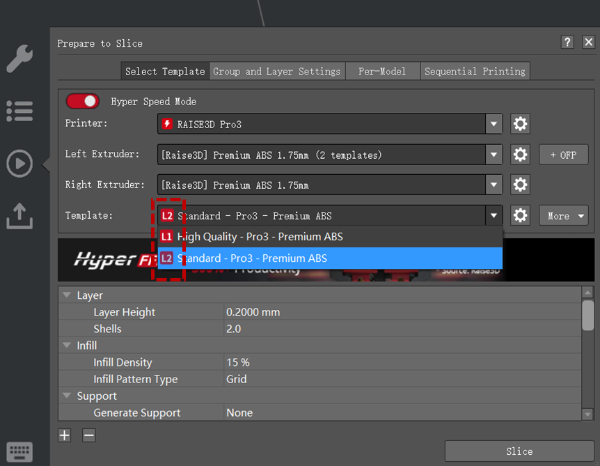Click the upload export icon in sidebar
Screen dimensions: 600x466
20,216
